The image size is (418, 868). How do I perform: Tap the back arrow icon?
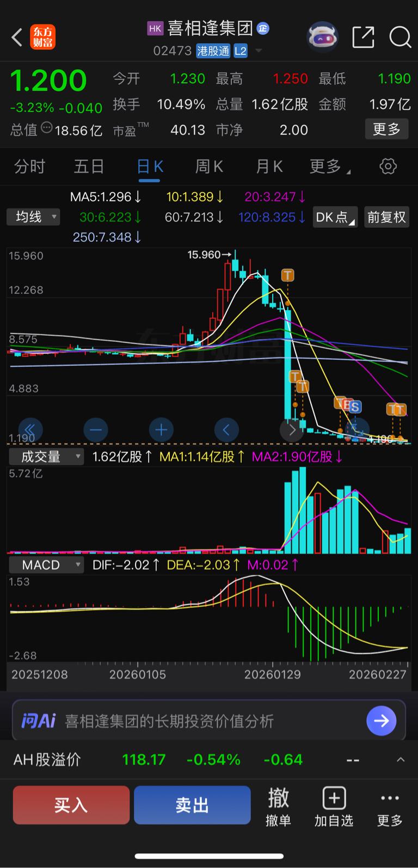17,38
